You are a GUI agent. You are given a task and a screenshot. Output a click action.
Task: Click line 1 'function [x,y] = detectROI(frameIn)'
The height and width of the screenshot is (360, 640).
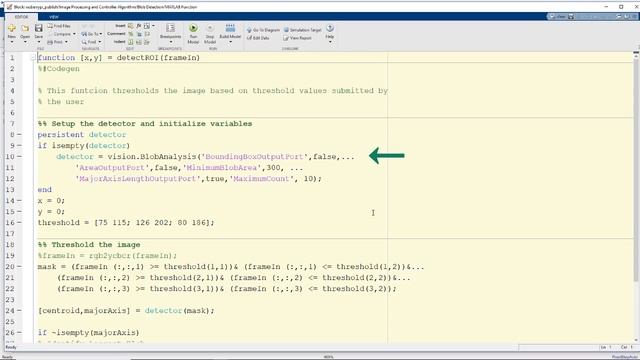pos(119,58)
